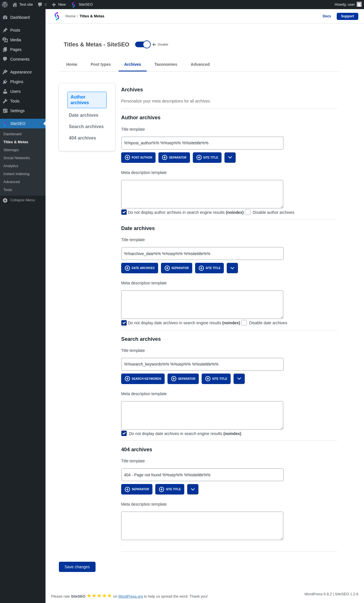Viewport: 364px width, 603px height.
Task: Expand more tags for date title template
Action: [232, 268]
